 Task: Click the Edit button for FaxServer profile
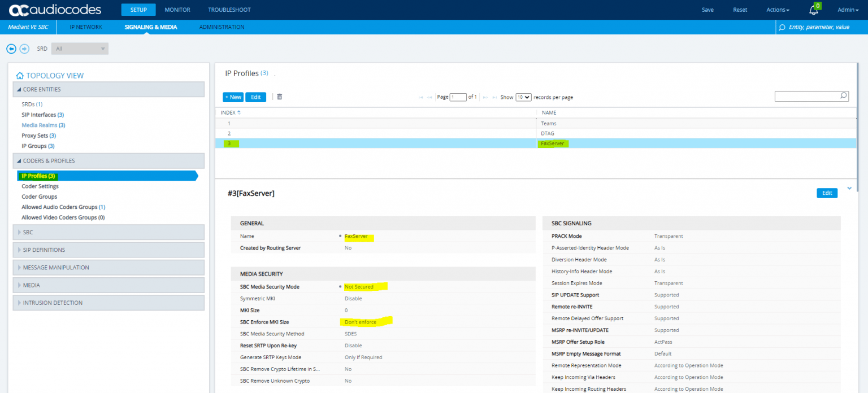(x=827, y=193)
